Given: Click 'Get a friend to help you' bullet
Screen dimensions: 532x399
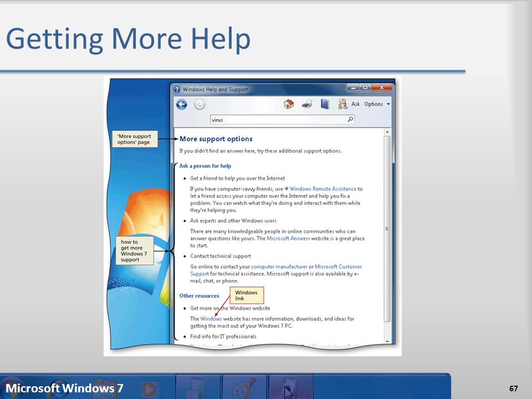Looking at the screenshot, I should click(x=238, y=178).
